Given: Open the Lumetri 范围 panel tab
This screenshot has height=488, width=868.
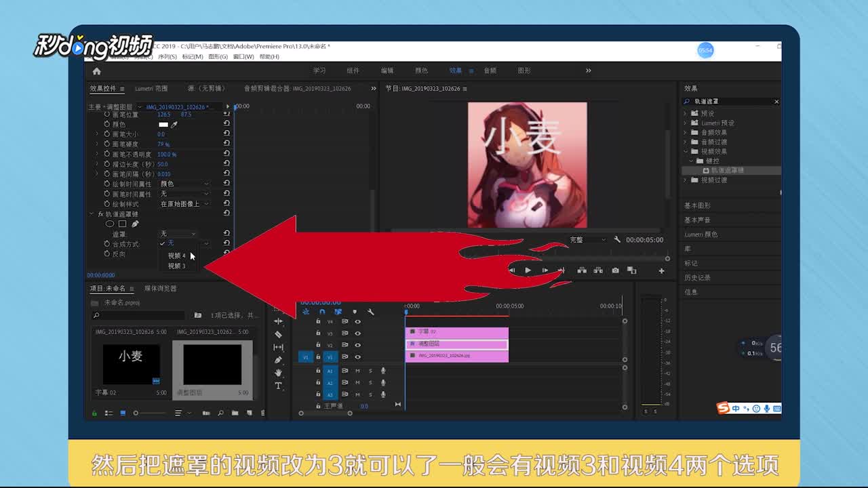Looking at the screenshot, I should tap(151, 89).
